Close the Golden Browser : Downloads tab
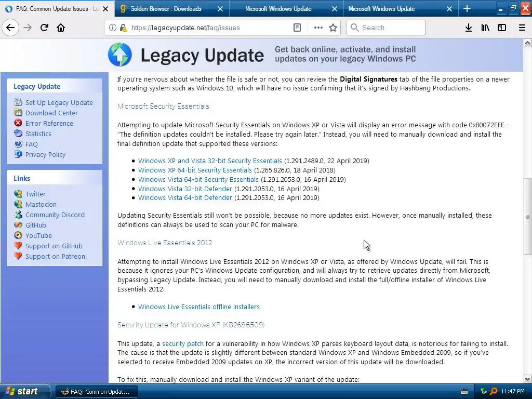Screen dimensions: 532x399 click(220, 9)
